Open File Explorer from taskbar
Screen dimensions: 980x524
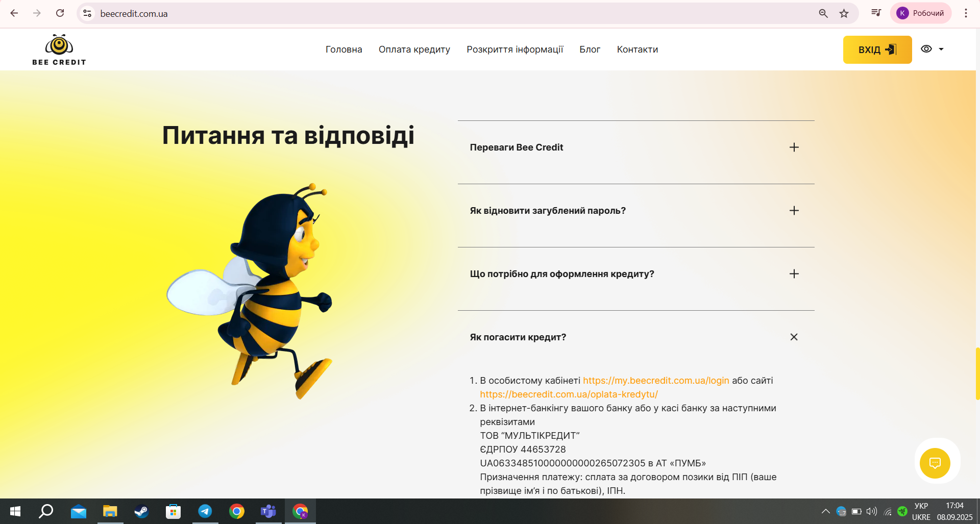coord(110,511)
